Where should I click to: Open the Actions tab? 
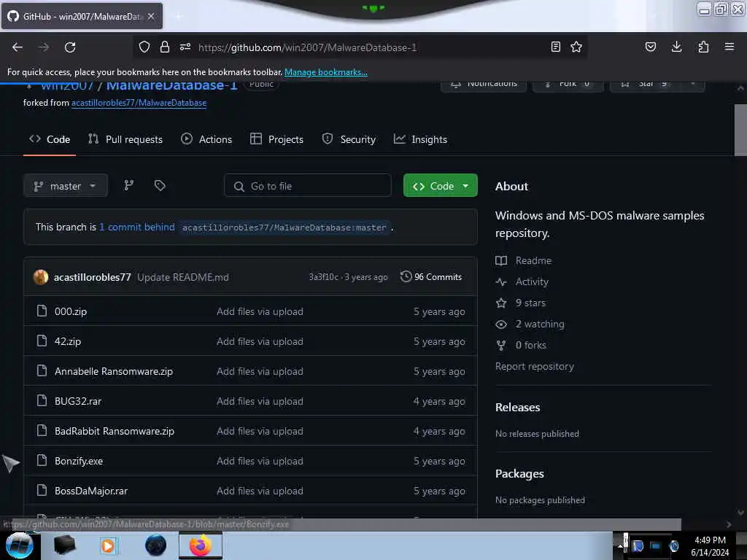point(206,139)
